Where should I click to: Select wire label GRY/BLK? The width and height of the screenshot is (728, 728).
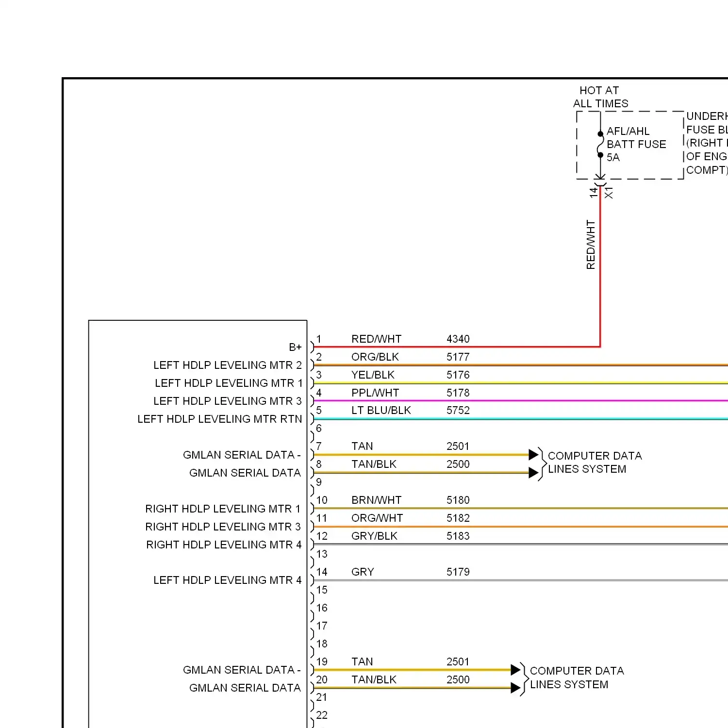coord(374,536)
